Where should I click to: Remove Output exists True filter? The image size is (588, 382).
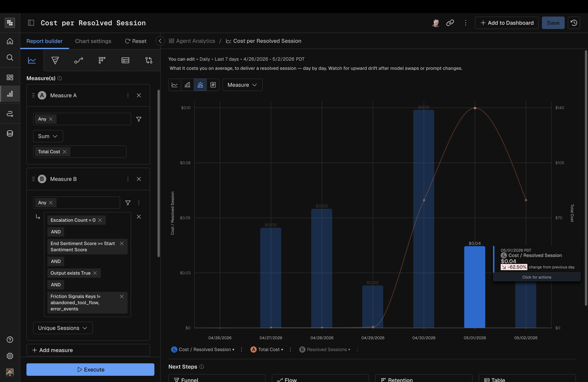tap(95, 273)
